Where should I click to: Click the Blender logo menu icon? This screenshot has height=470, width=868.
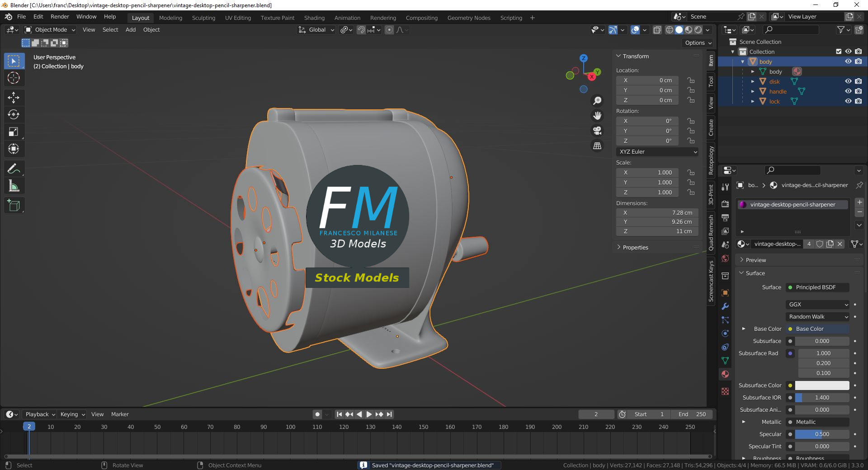pyautogui.click(x=8, y=17)
